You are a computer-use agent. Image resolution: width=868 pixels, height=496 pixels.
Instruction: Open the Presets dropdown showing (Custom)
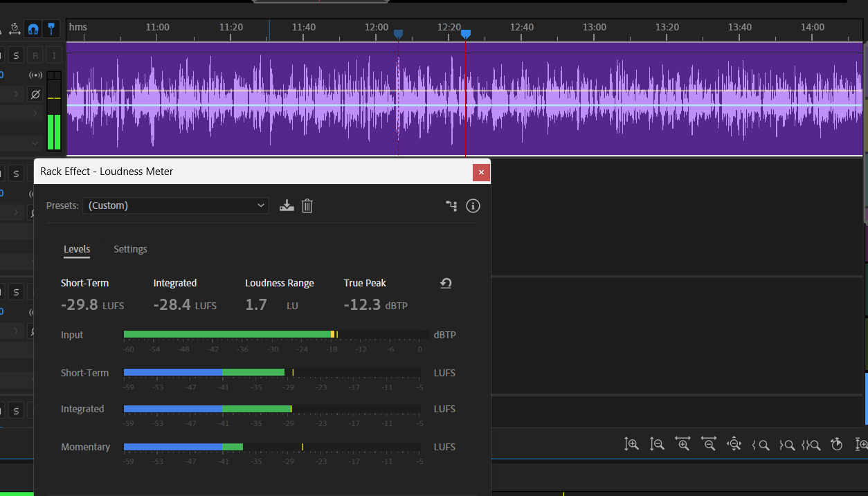pyautogui.click(x=176, y=205)
